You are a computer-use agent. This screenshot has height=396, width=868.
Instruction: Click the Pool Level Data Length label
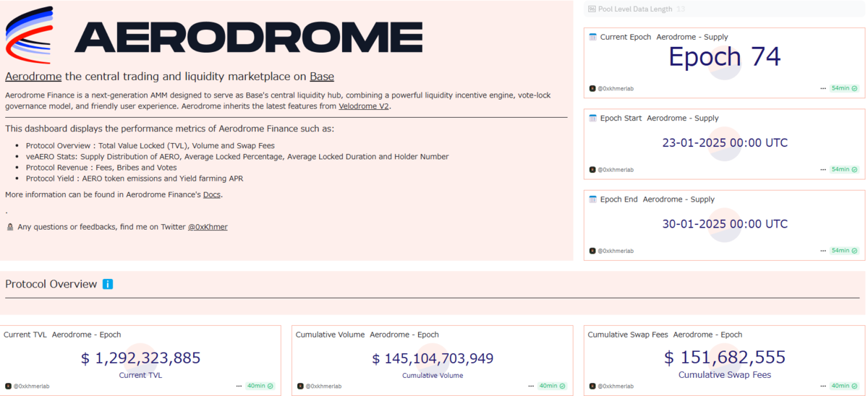636,9
